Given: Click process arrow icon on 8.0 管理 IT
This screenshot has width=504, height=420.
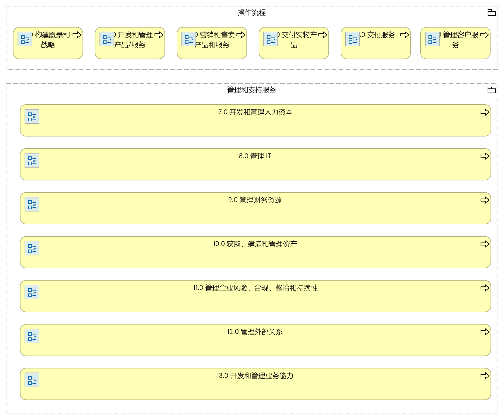Looking at the screenshot, I should (485, 156).
